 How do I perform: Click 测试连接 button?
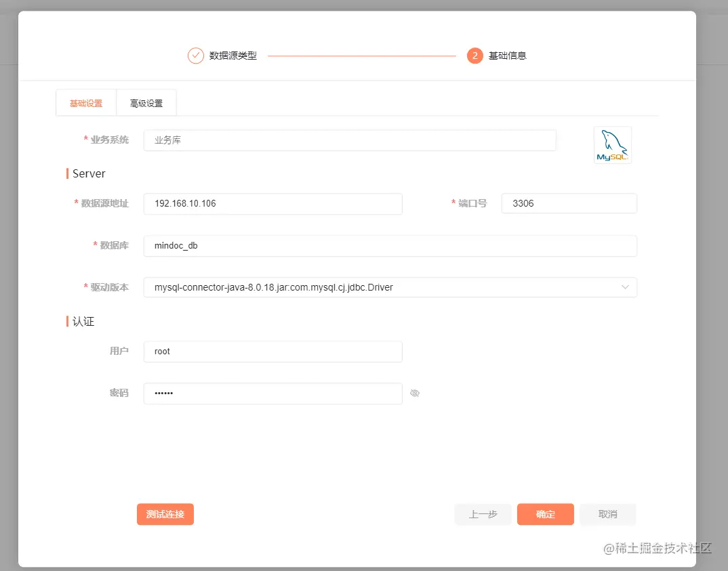tap(165, 514)
